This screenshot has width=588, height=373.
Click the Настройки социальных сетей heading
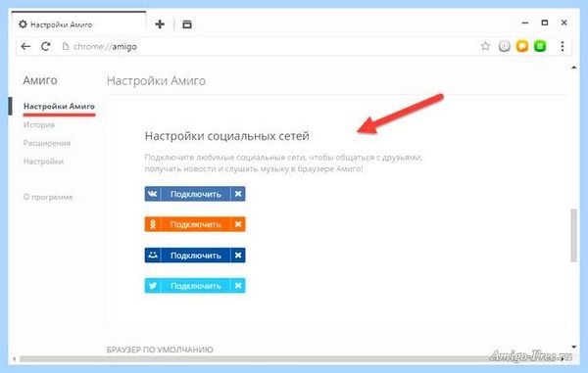pos(227,136)
